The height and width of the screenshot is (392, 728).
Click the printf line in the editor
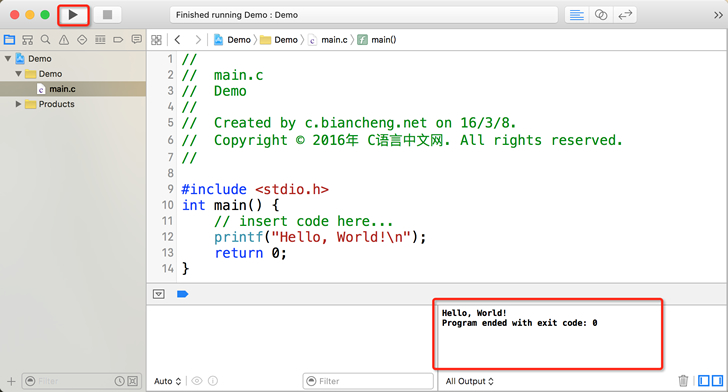click(320, 237)
